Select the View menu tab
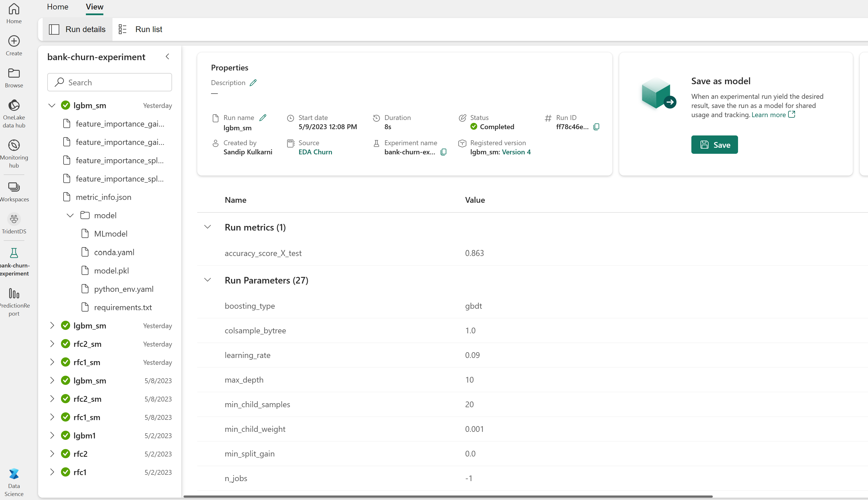 (x=94, y=7)
